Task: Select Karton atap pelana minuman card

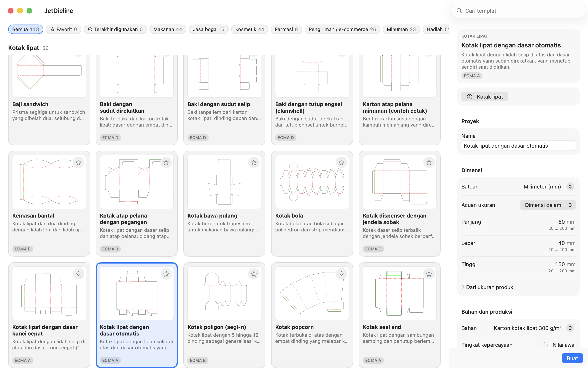Action: [399, 100]
